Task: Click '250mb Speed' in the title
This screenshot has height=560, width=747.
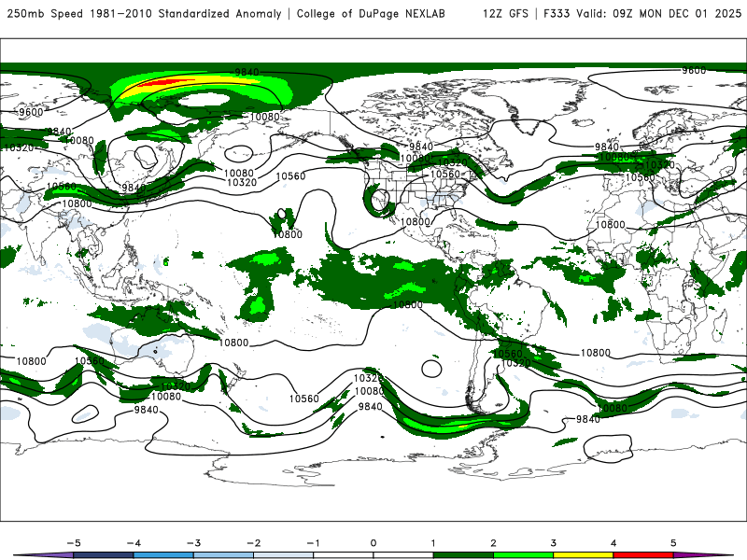Action: [46, 13]
